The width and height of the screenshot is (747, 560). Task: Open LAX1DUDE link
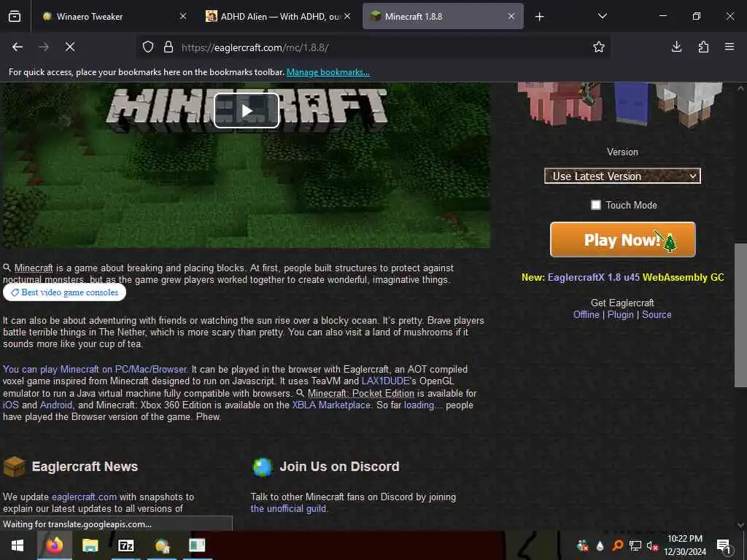[x=385, y=381]
